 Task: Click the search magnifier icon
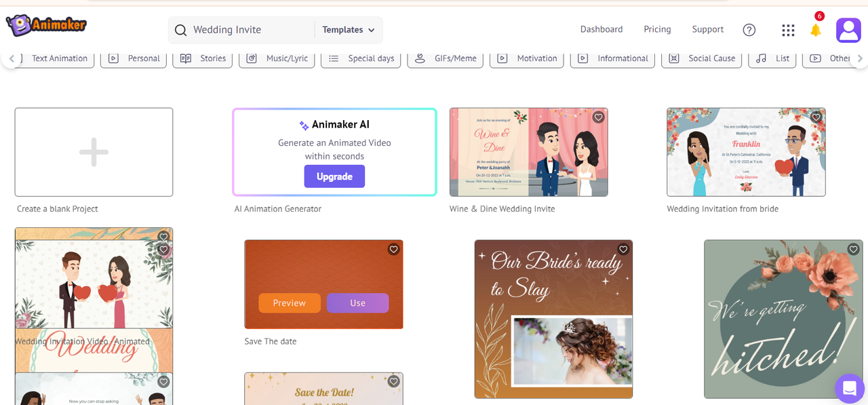tap(180, 30)
